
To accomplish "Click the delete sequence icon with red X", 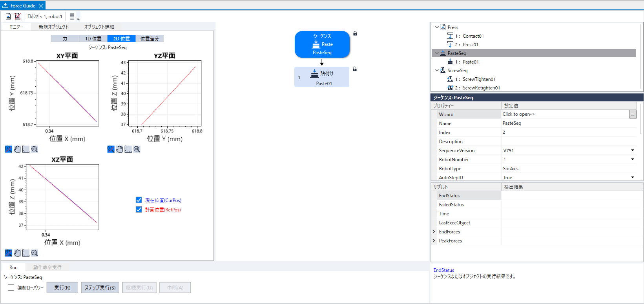I will pyautogui.click(x=18, y=16).
